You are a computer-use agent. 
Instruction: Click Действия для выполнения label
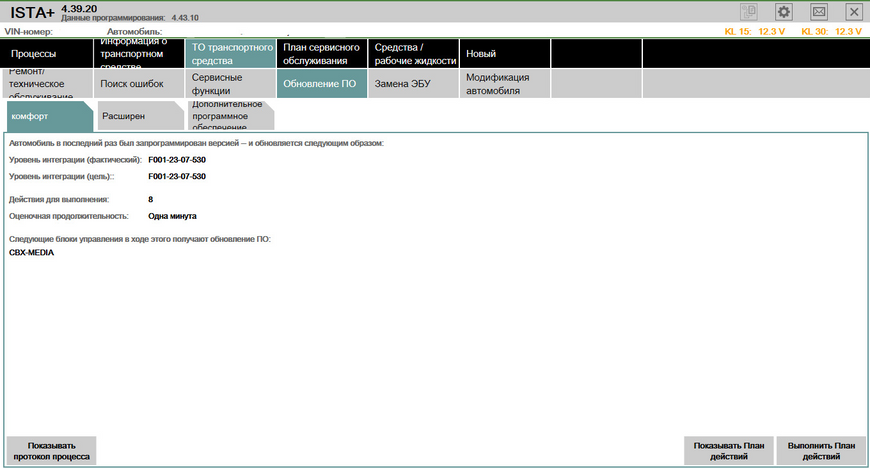(x=59, y=199)
